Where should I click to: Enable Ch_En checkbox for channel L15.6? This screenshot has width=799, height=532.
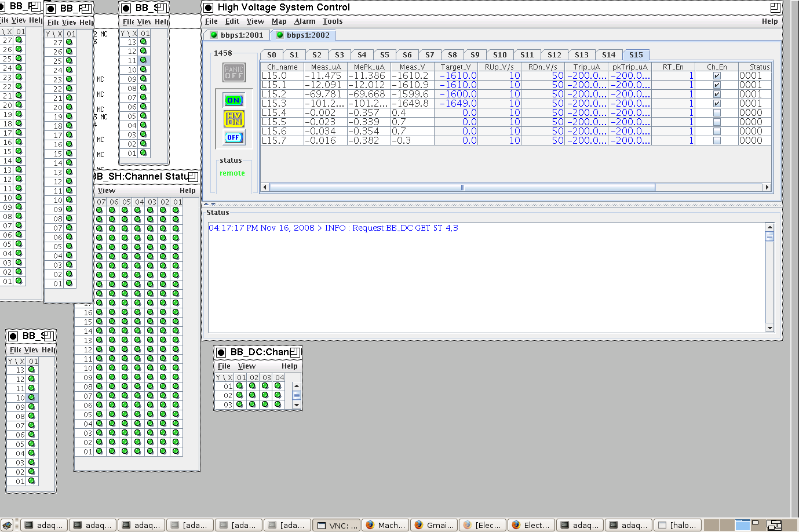pos(717,132)
